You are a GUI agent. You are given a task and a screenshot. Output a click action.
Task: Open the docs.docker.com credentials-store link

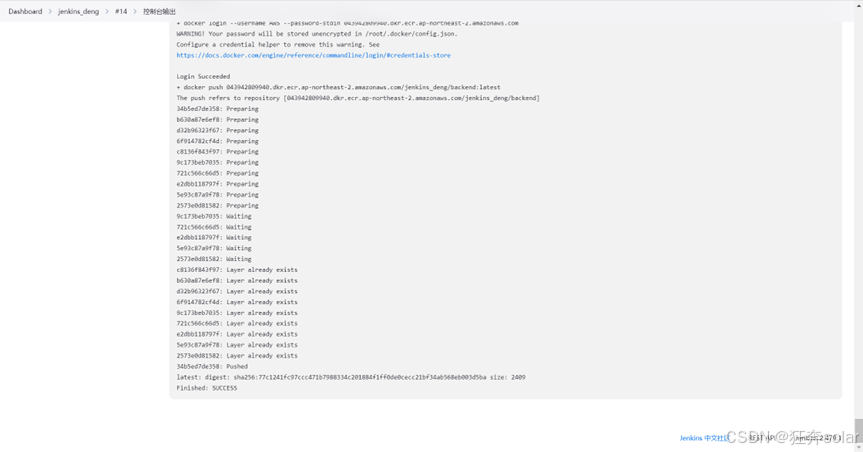(314, 55)
